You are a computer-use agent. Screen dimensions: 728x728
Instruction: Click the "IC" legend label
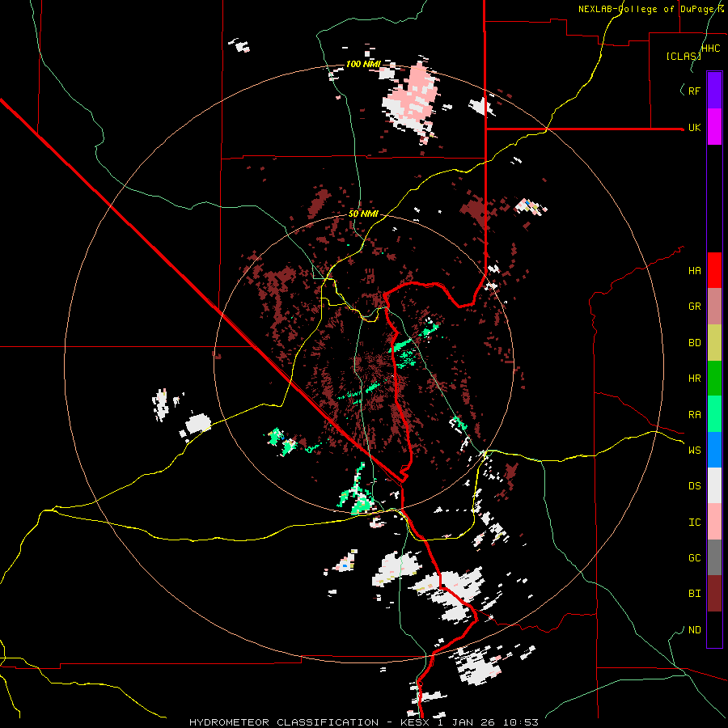pos(694,523)
